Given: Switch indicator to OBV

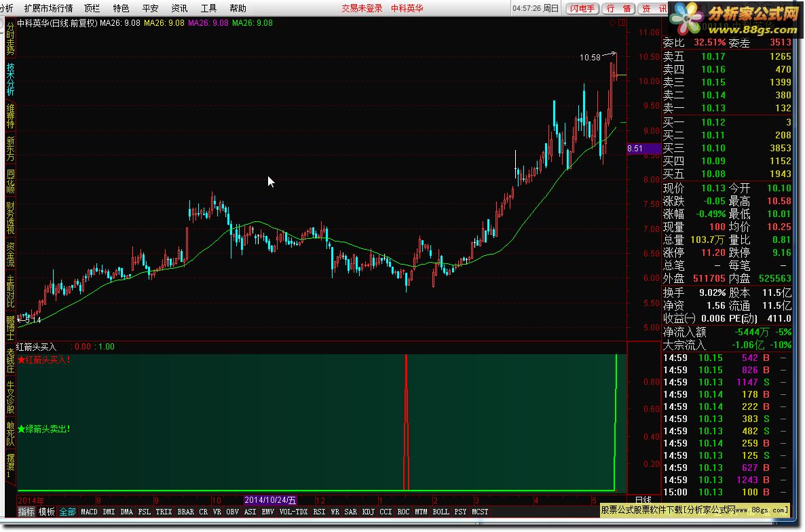Looking at the screenshot, I should (233, 512).
